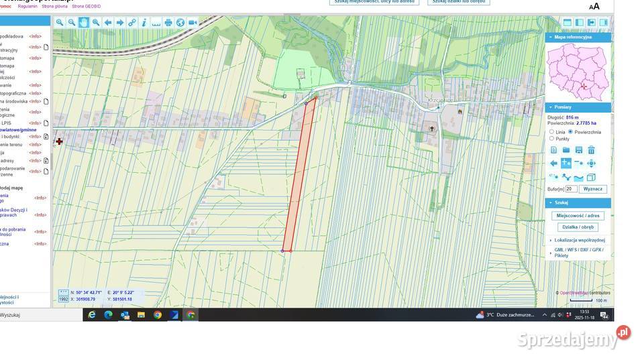The image size is (644, 362).
Task: Select the Powierzchnia radio button
Action: pyautogui.click(x=570, y=132)
